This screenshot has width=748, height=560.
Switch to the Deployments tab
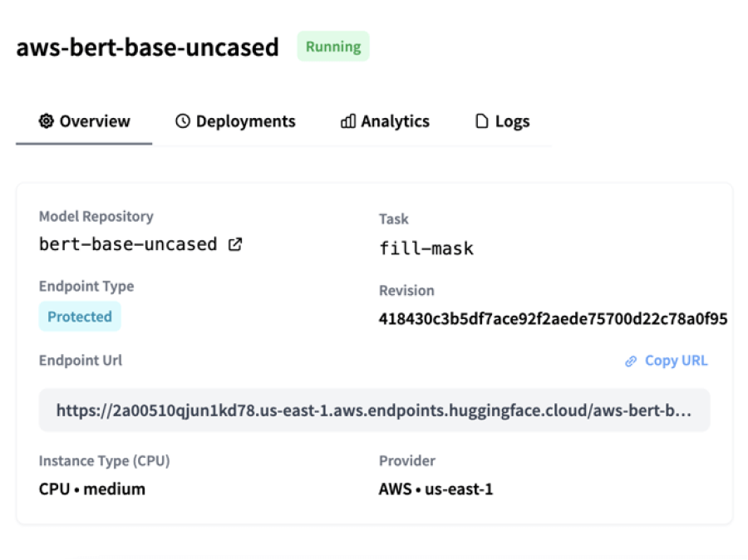(235, 121)
